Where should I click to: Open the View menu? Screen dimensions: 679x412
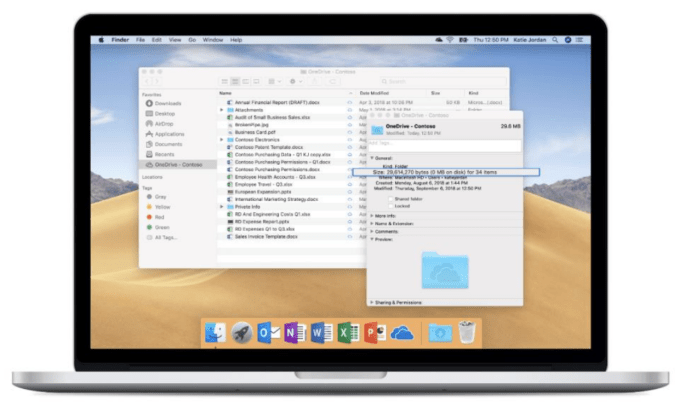[x=175, y=39]
